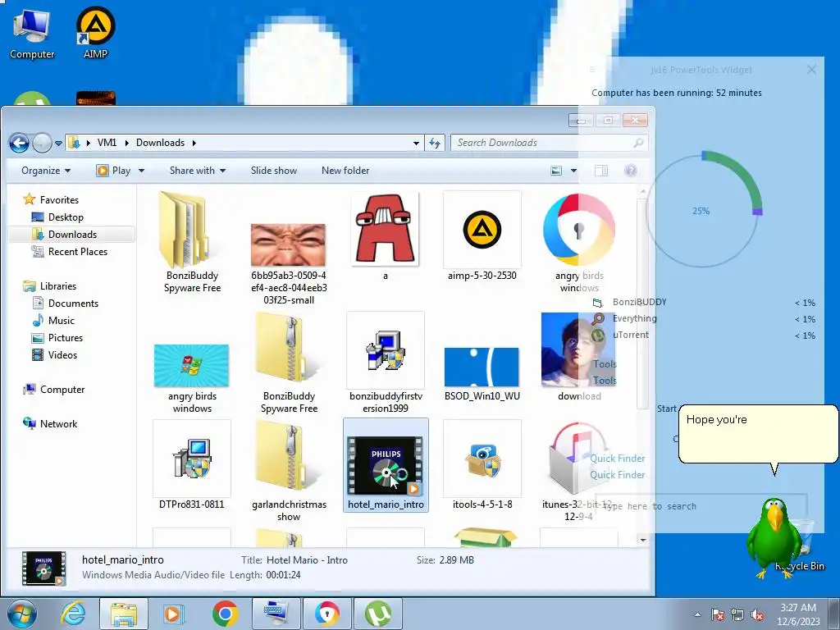Open Internet Explorer from the taskbar
Viewport: 840px width, 630px height.
point(73,614)
